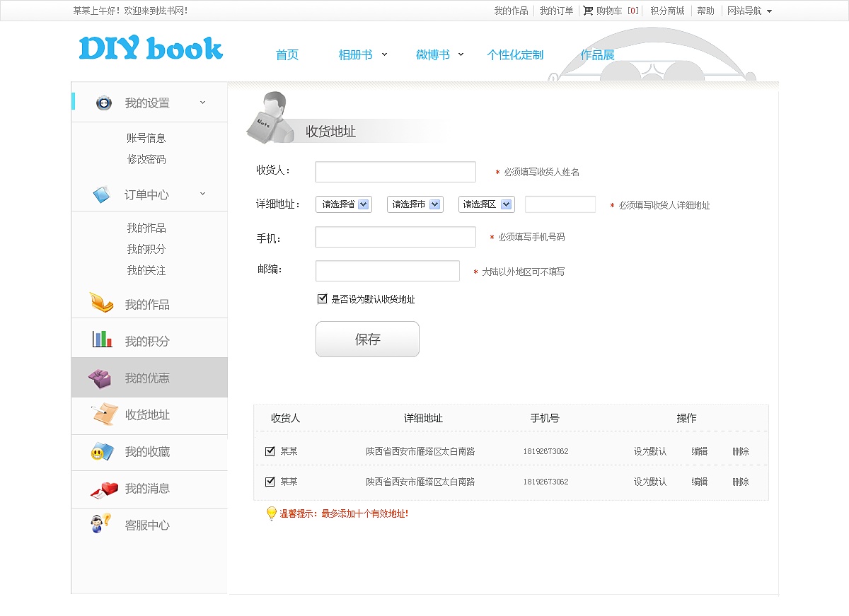The height and width of the screenshot is (616, 849).
Task: Toggle checkbox in first 某某 address row
Action: click(x=270, y=451)
